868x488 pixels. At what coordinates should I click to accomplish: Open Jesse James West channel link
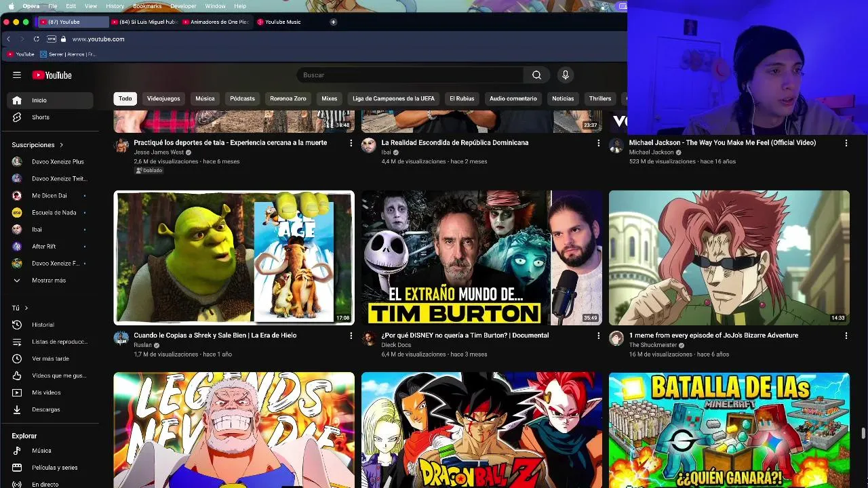[159, 152]
